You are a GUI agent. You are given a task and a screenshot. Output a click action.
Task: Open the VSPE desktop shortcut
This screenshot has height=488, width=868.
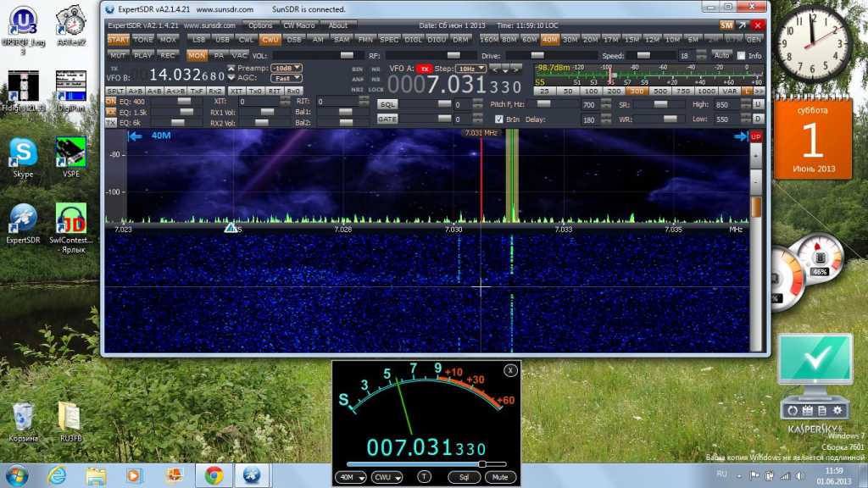71,158
